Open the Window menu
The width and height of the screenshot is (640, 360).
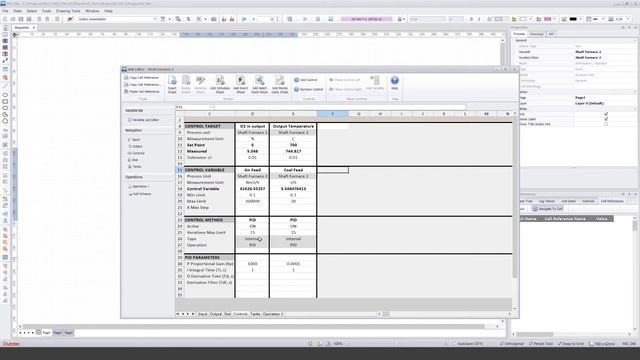tap(92, 11)
